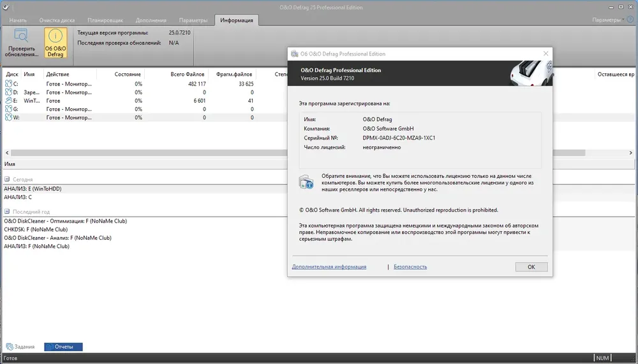638x364 pixels.
Task: Select drive W: icon in list
Action: pyautogui.click(x=8, y=117)
